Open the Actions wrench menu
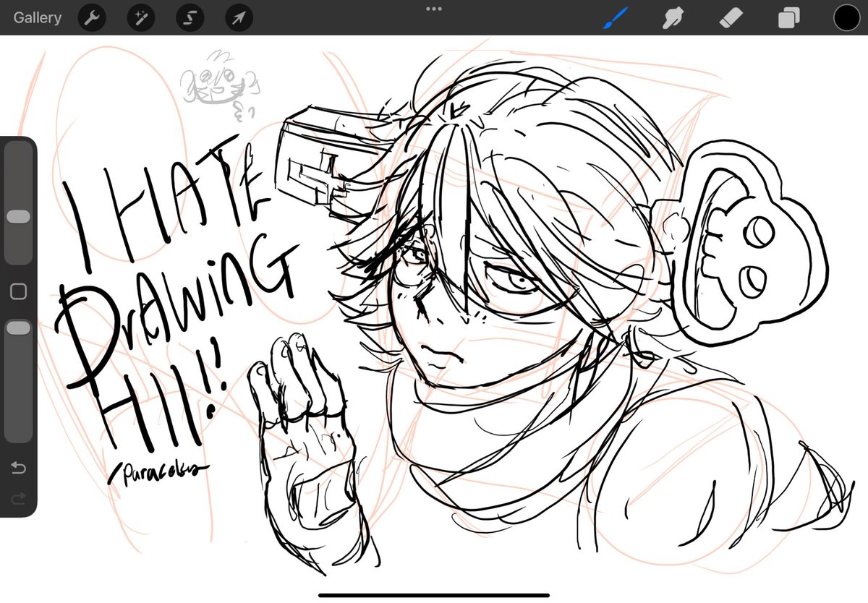 (90, 18)
